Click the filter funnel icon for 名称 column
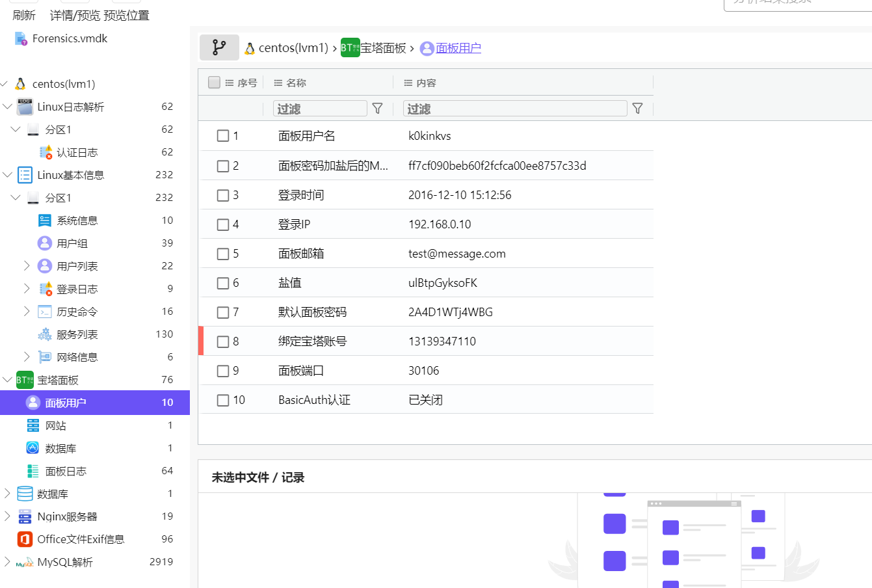This screenshot has height=588, width=872. 377,109
